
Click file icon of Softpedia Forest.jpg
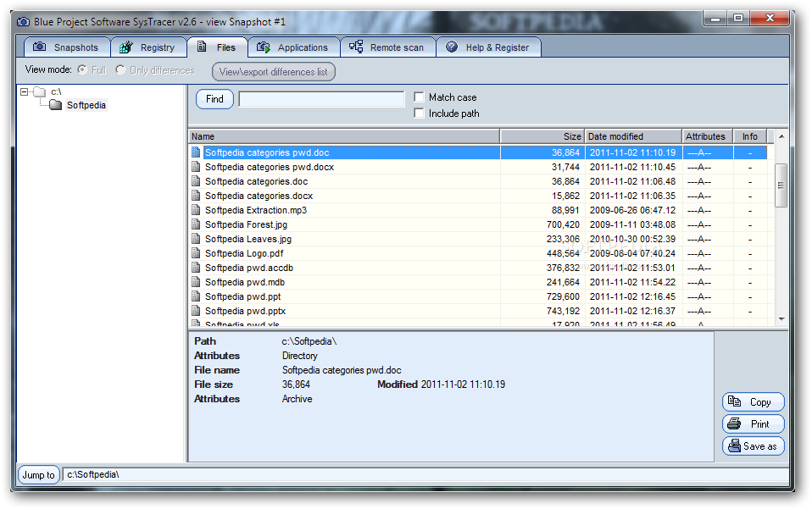[x=196, y=224]
